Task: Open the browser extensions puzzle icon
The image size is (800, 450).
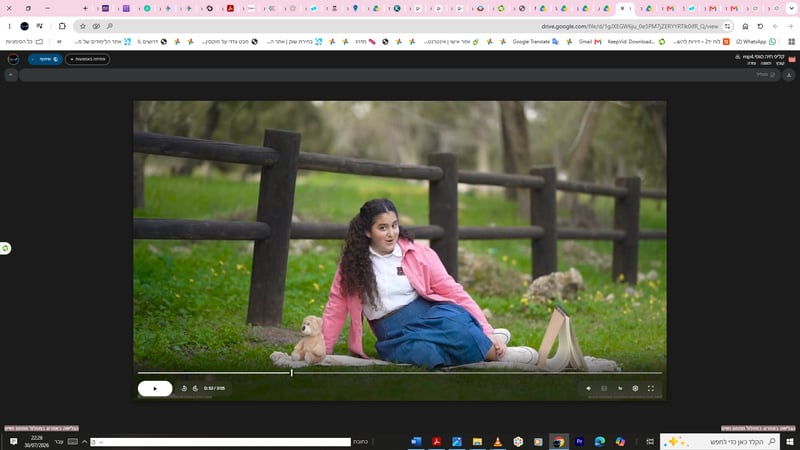Action: (x=62, y=26)
